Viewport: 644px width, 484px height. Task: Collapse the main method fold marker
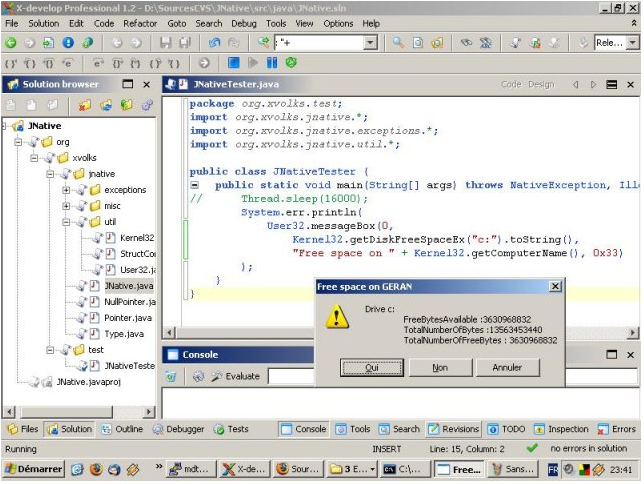click(195, 185)
